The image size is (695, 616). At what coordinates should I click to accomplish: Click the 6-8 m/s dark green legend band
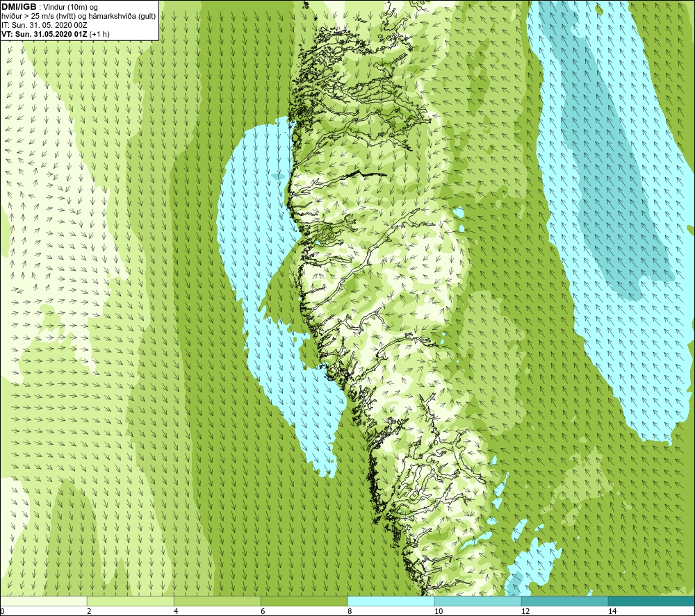(x=304, y=601)
